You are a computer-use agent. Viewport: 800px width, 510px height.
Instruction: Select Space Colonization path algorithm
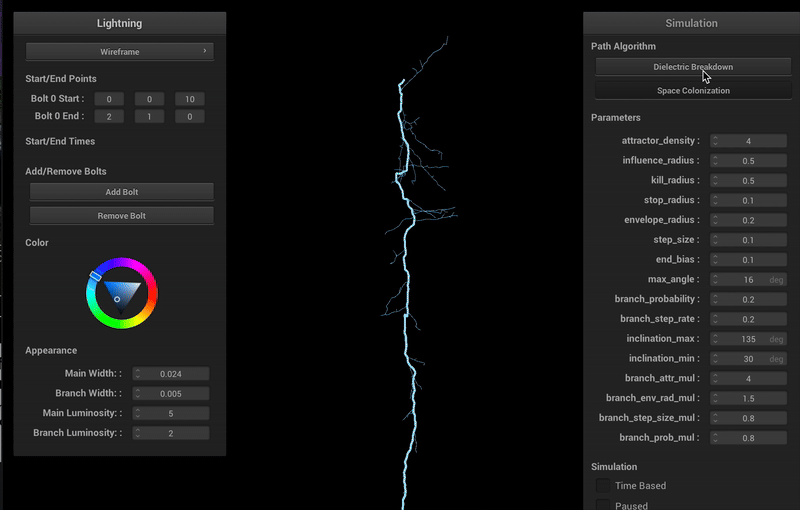[692, 91]
